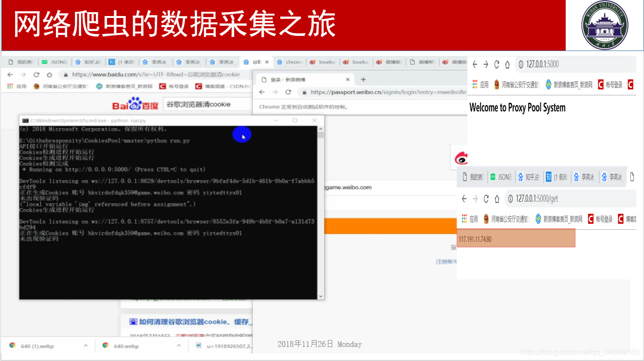The width and height of the screenshot is (644, 361).
Task: Open 河南省公安厅交通管 bookmark in 127.0.0.1:5000 window
Action: click(x=517, y=85)
